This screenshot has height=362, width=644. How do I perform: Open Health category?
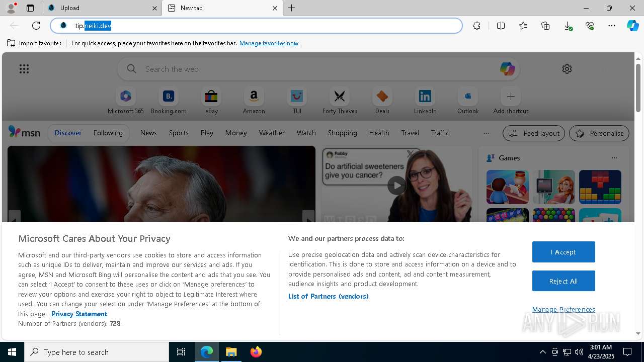(x=379, y=133)
